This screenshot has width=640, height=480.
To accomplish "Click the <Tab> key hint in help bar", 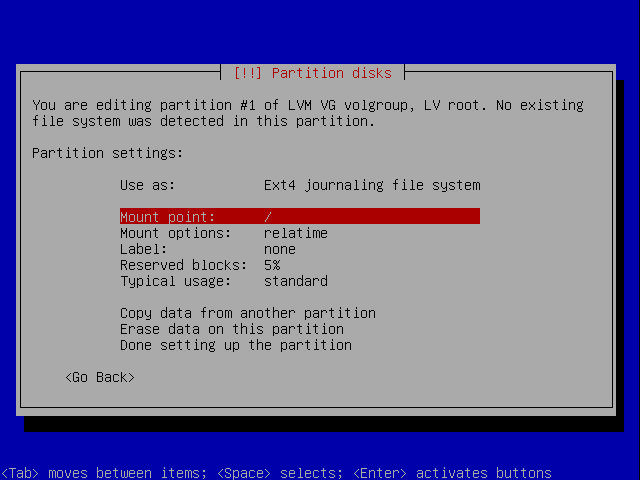I will (x=20, y=473).
